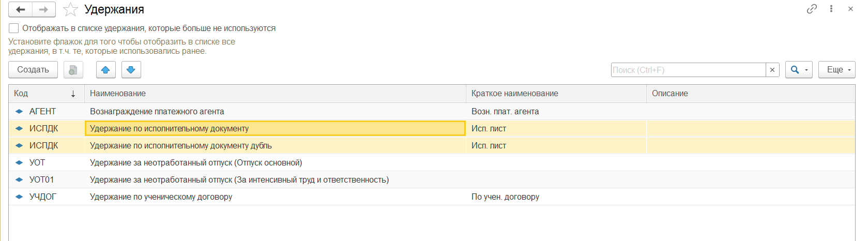Clear the search field with the X
The image size is (868, 241).
click(772, 70)
